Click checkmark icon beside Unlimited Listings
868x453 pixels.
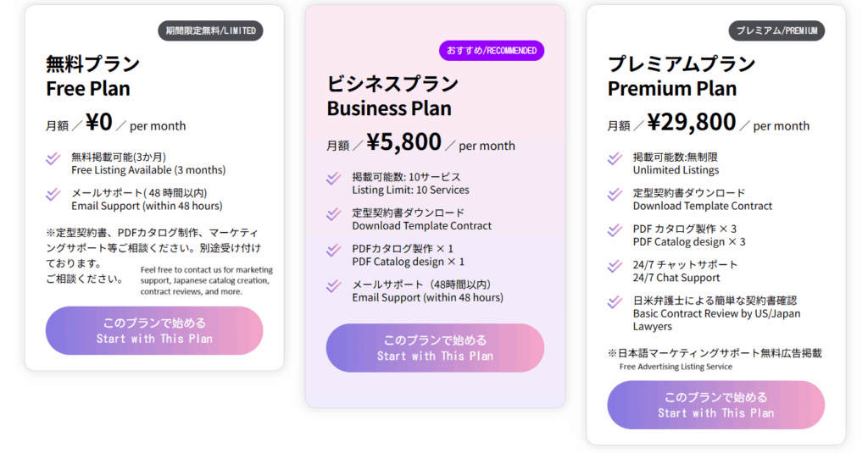tap(615, 159)
